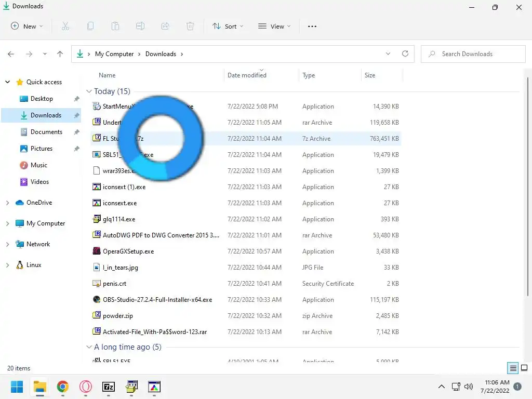Open the Sort dropdown

click(x=228, y=26)
